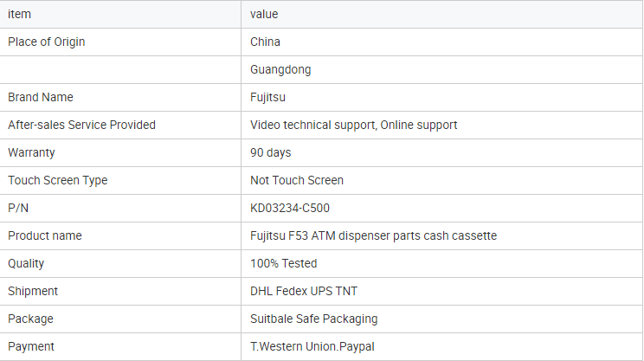Click the 'T.Western Union.Paypal' payment value
The image size is (644, 361).
pyautogui.click(x=312, y=346)
